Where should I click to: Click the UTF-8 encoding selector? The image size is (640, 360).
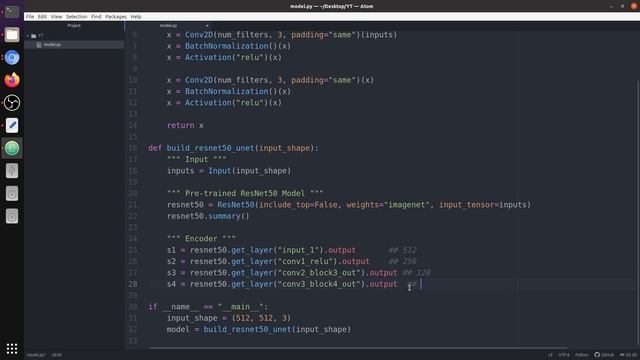564,355
